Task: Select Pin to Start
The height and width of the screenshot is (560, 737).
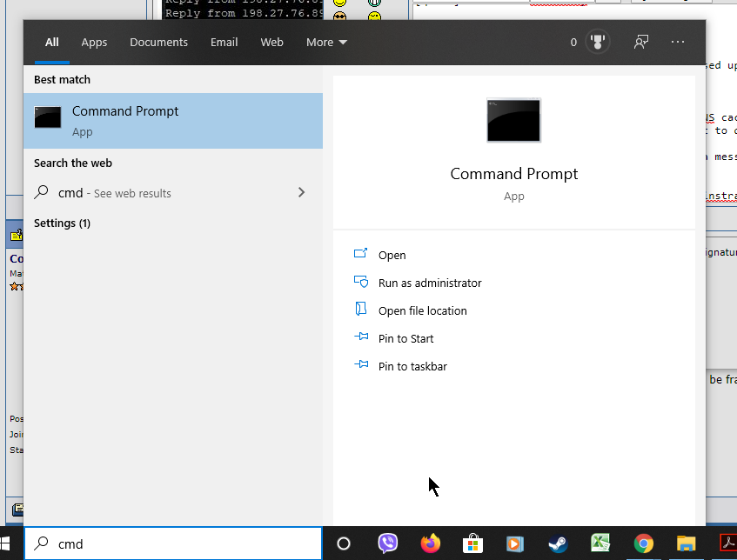Action: [405, 338]
